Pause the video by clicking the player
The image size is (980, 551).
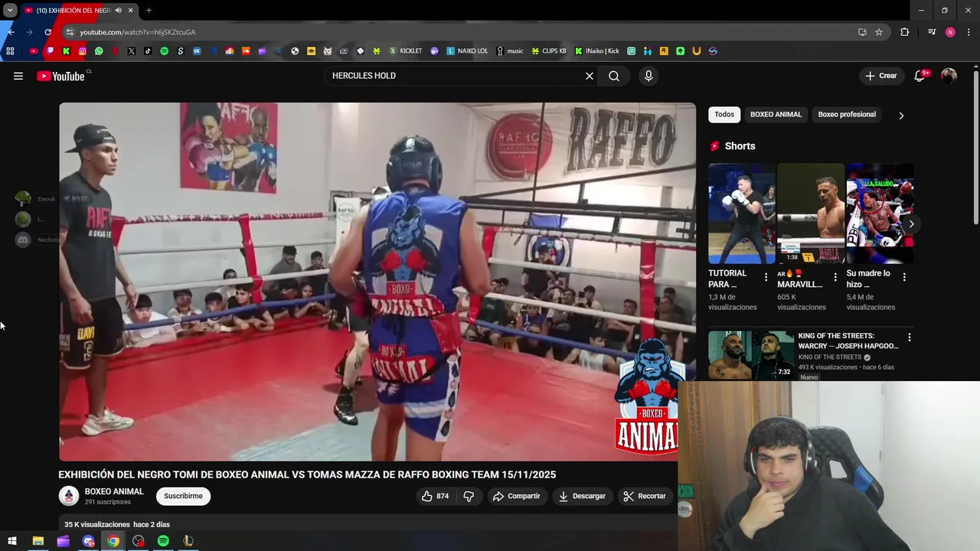point(377,282)
